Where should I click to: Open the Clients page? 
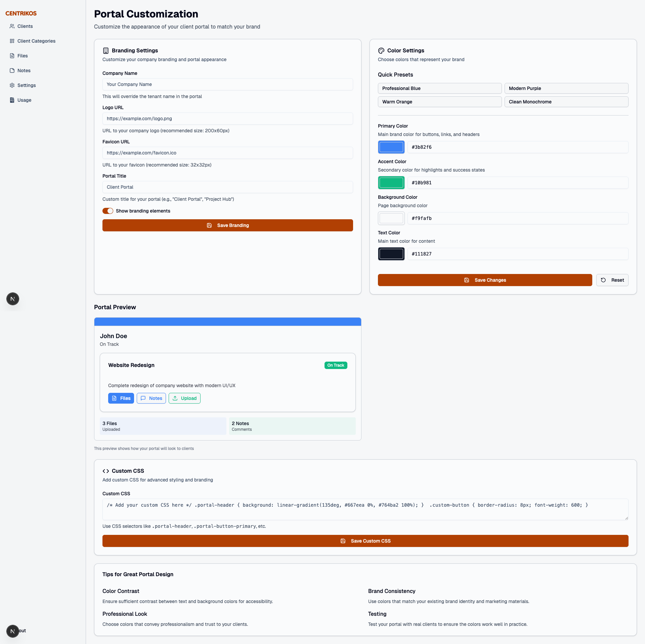(x=25, y=26)
